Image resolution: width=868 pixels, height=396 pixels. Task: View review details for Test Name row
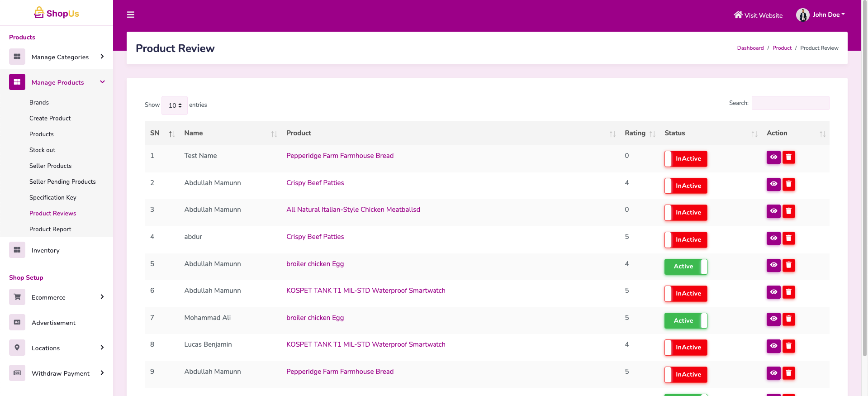tap(773, 157)
